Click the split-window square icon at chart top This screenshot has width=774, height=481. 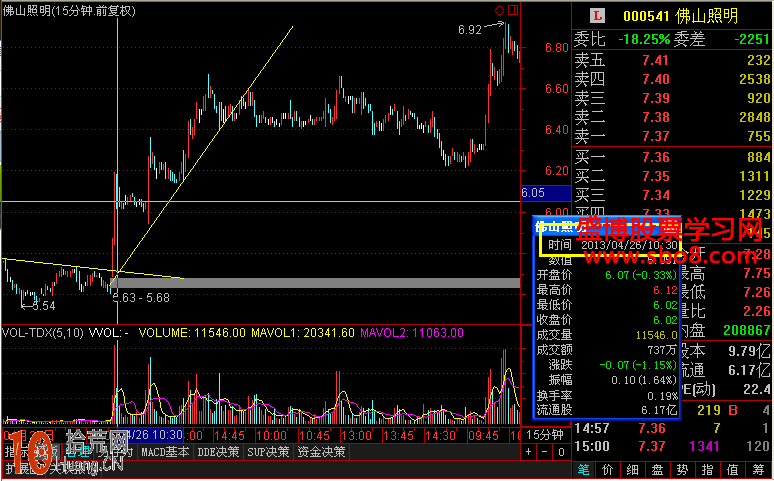pos(513,10)
